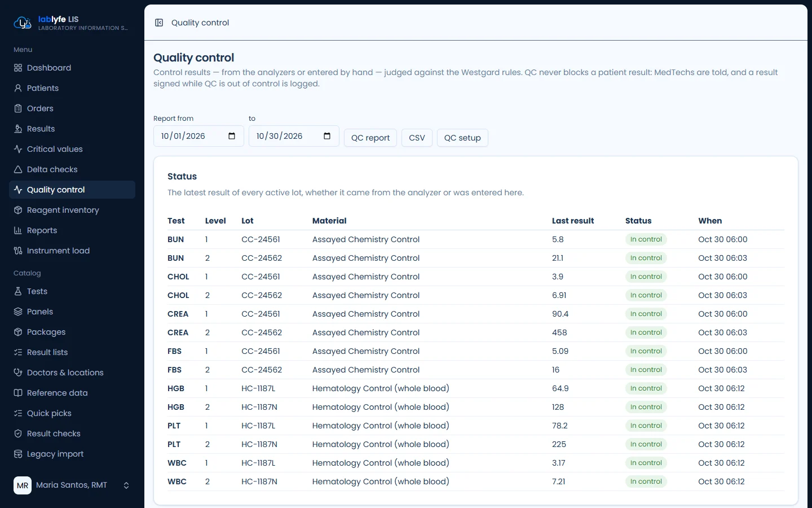Screen dimensions: 812x508
Task: Click the Tests flask icon
Action: click(x=18, y=291)
